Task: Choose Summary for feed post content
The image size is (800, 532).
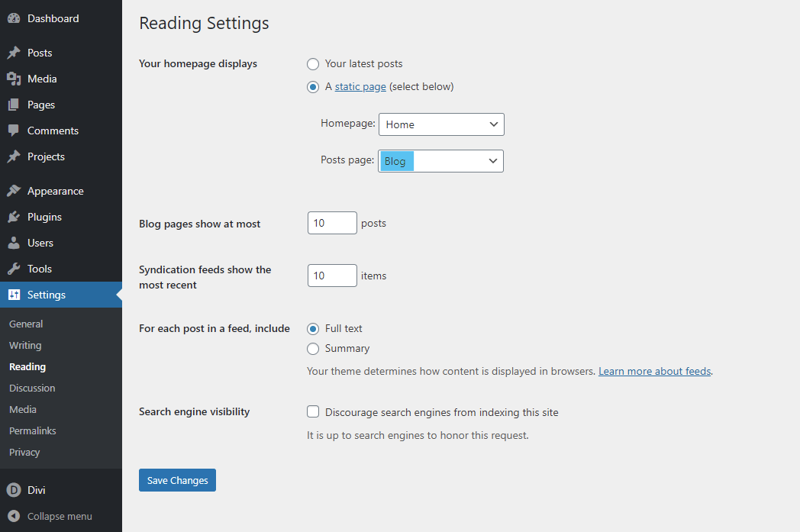Action: coord(313,348)
